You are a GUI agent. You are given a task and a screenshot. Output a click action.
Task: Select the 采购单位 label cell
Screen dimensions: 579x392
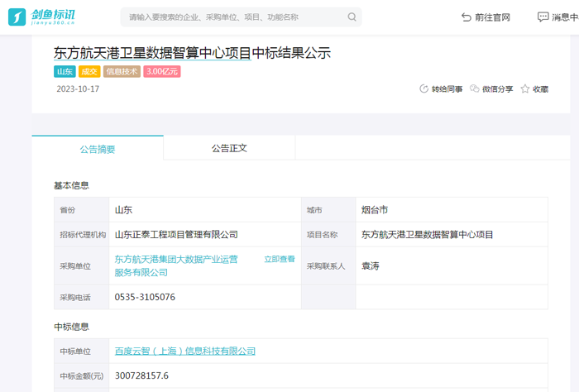click(82, 265)
